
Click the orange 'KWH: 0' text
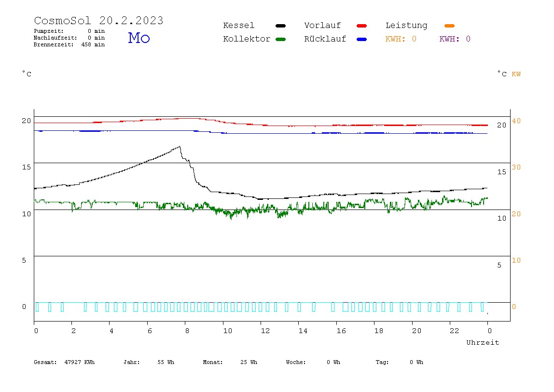pos(401,39)
